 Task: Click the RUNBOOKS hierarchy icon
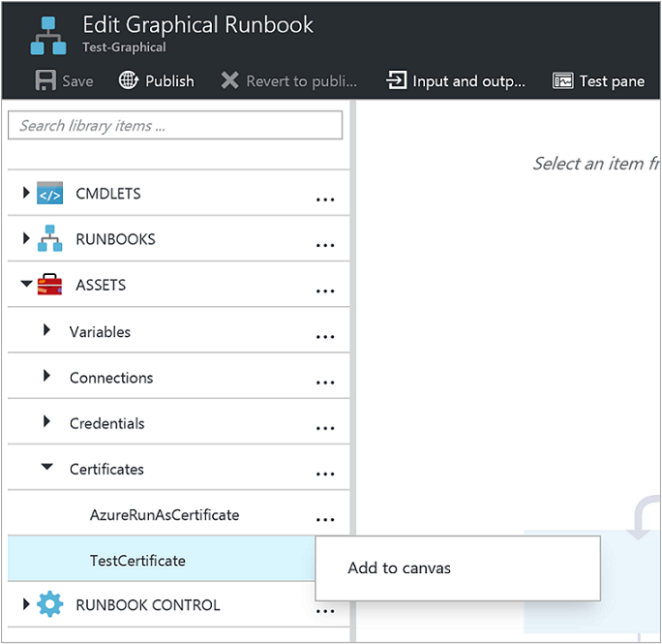click(x=49, y=239)
